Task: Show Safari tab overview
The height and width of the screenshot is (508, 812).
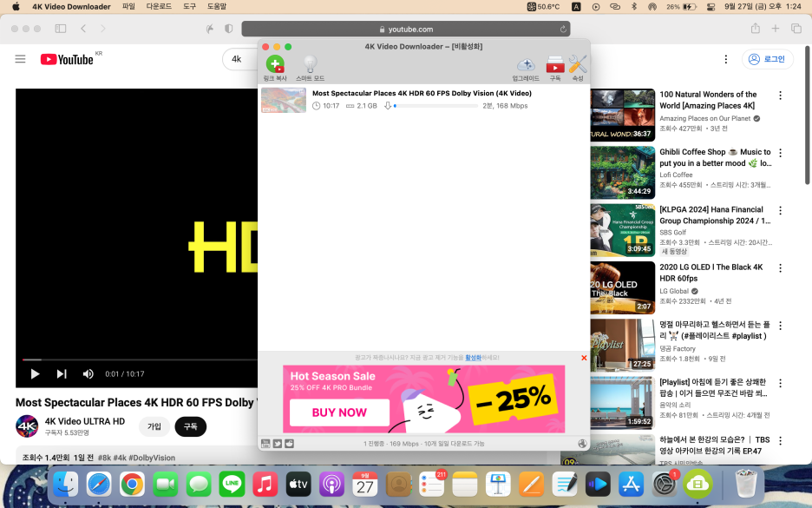Action: pos(796,29)
